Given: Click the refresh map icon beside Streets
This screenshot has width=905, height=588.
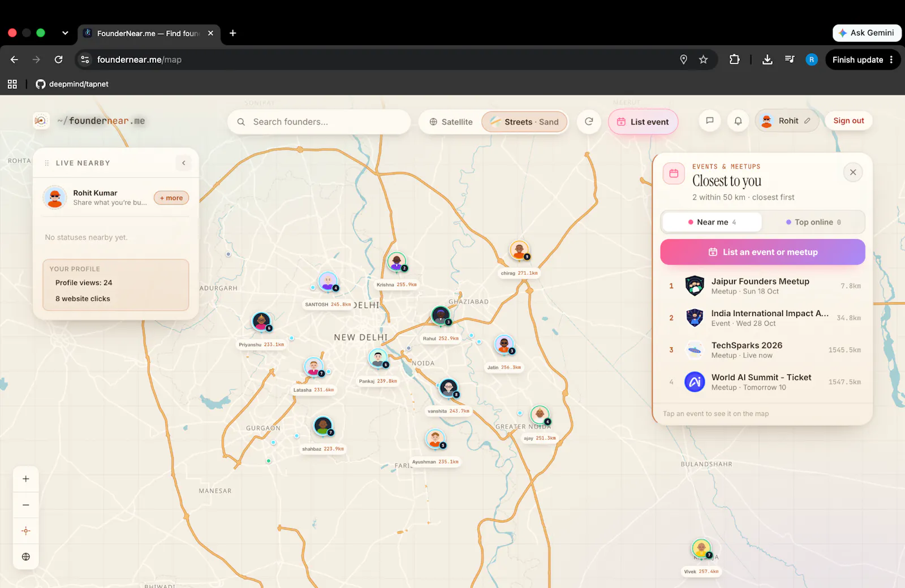Looking at the screenshot, I should pos(589,122).
